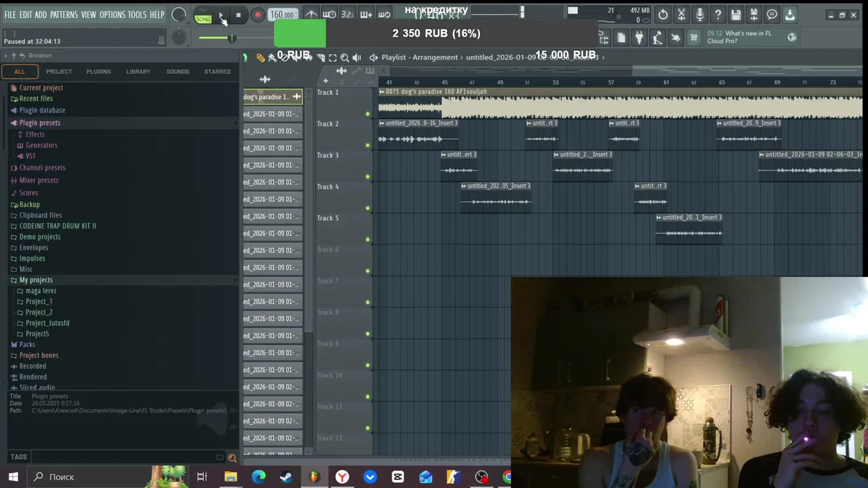Open the FILE menu
Image resolution: width=868 pixels, height=488 pixels.
click(10, 14)
